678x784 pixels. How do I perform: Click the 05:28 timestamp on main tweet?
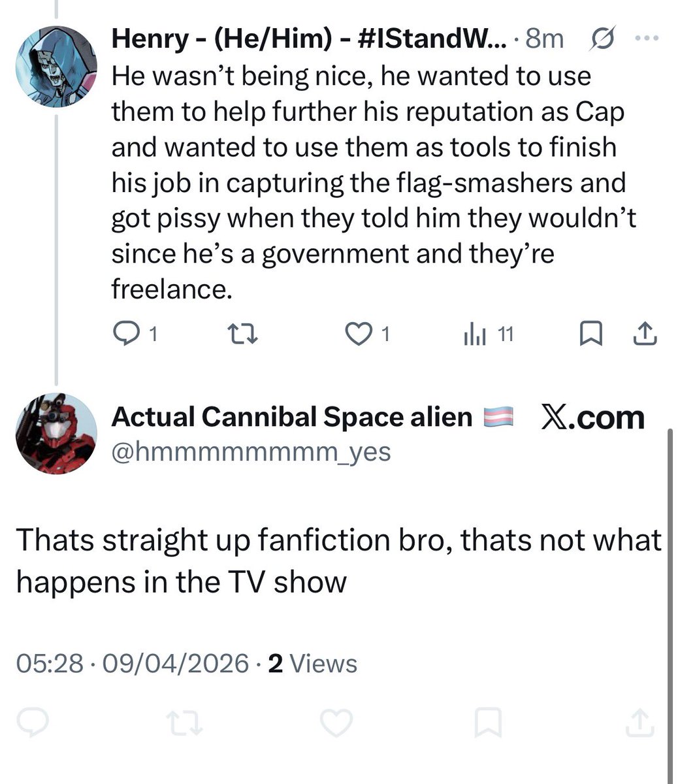pos(50,664)
